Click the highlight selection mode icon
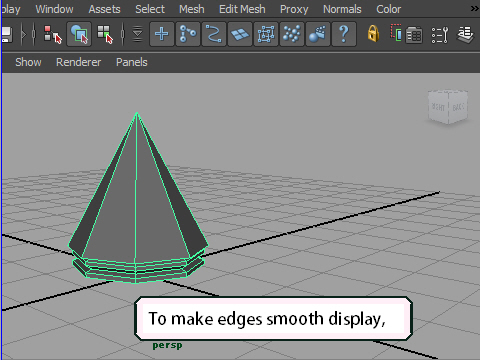The image size is (480, 360). [x=396, y=33]
